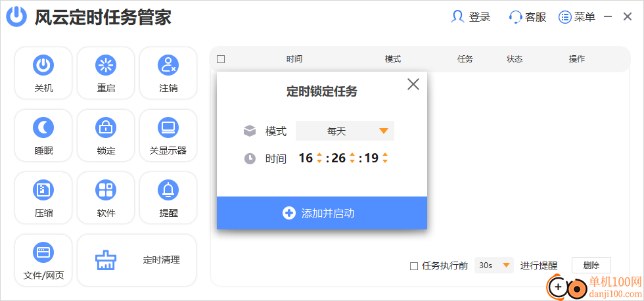Open the 定时清理 scheduled cleanup tile

(137, 260)
